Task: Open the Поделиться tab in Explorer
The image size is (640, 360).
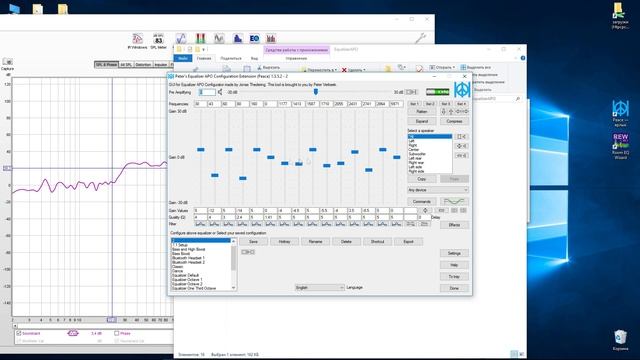Action: (x=231, y=58)
